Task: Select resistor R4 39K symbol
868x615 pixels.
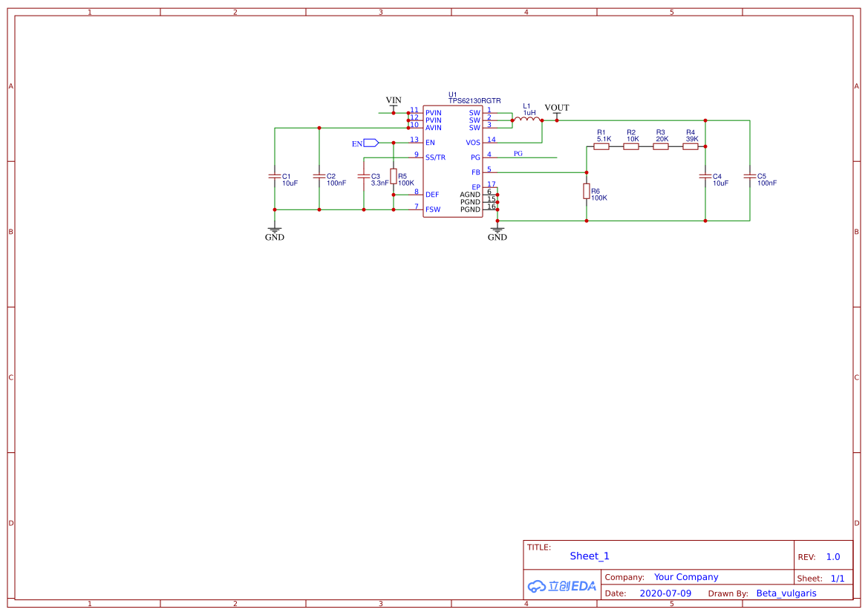Action: 691,146
